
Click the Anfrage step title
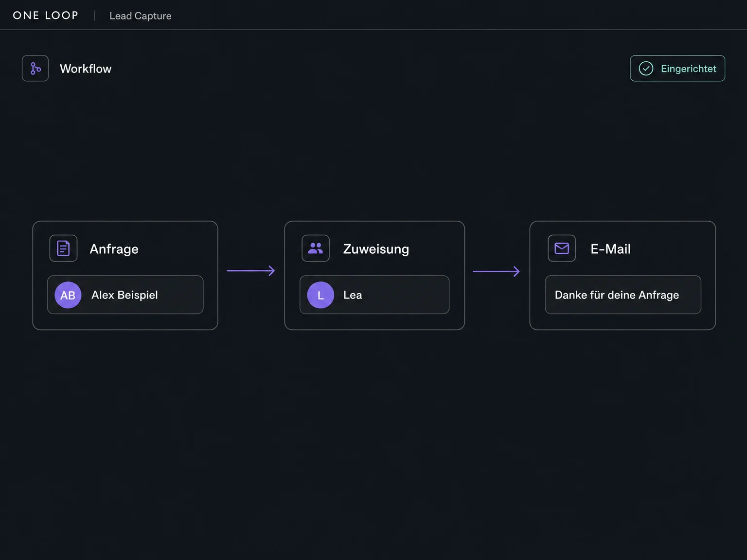[x=114, y=249]
